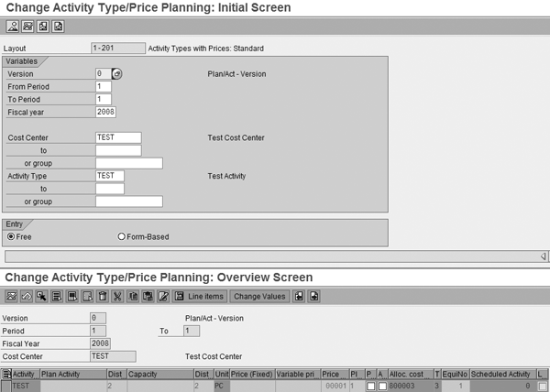Click the Overview Cost Center field showing TEST

tap(113, 356)
